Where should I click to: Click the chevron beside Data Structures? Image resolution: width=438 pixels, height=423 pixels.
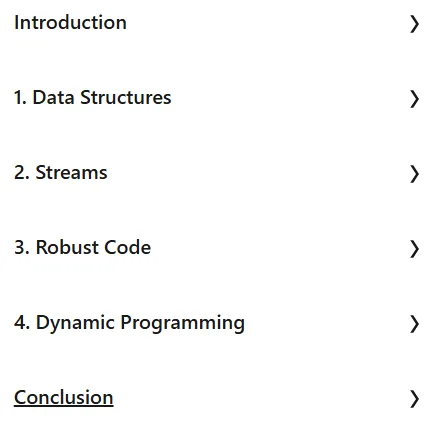pyautogui.click(x=414, y=99)
